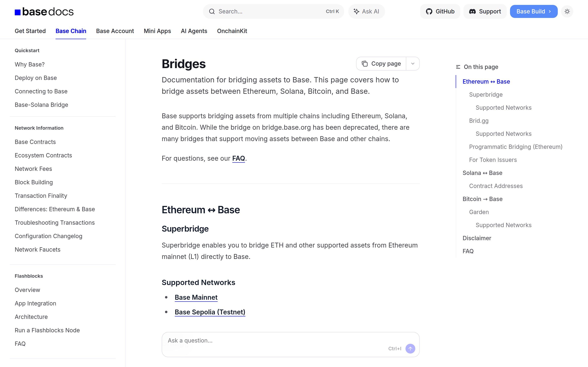Click the Ask AI sparkle icon
Image resolution: width=588 pixels, height=367 pixels.
pos(356,11)
